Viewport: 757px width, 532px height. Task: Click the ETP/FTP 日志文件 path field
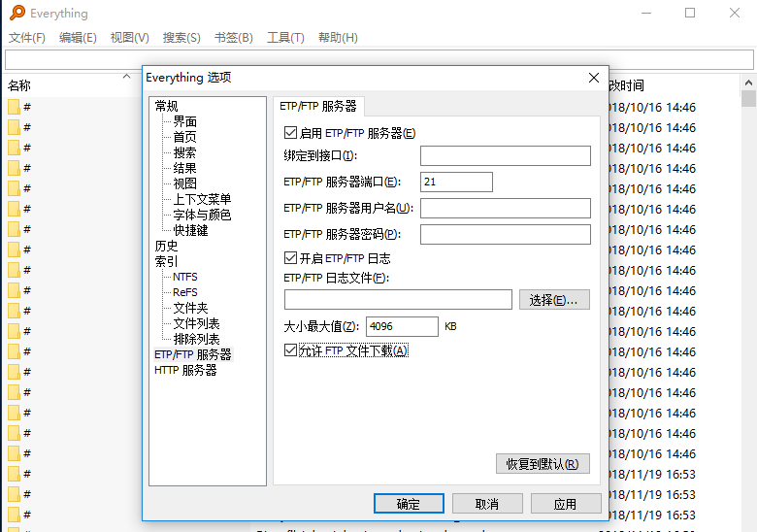click(398, 299)
